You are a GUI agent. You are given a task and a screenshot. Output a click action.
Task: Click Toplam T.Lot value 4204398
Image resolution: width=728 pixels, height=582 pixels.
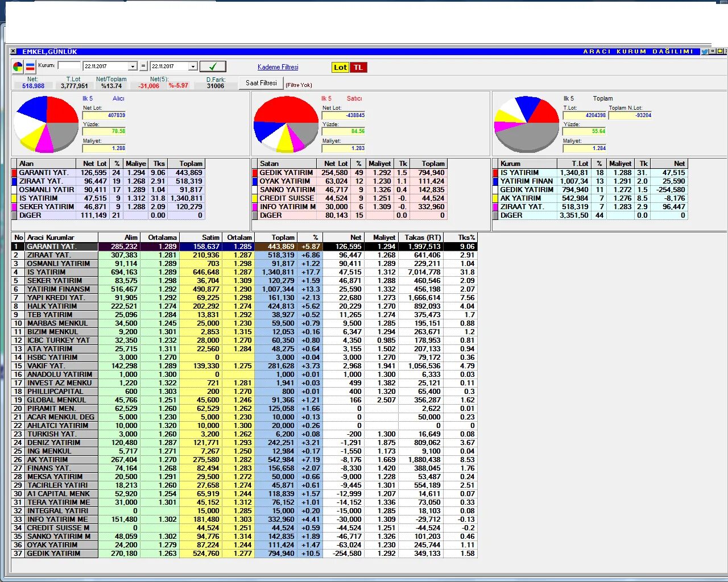585,115
